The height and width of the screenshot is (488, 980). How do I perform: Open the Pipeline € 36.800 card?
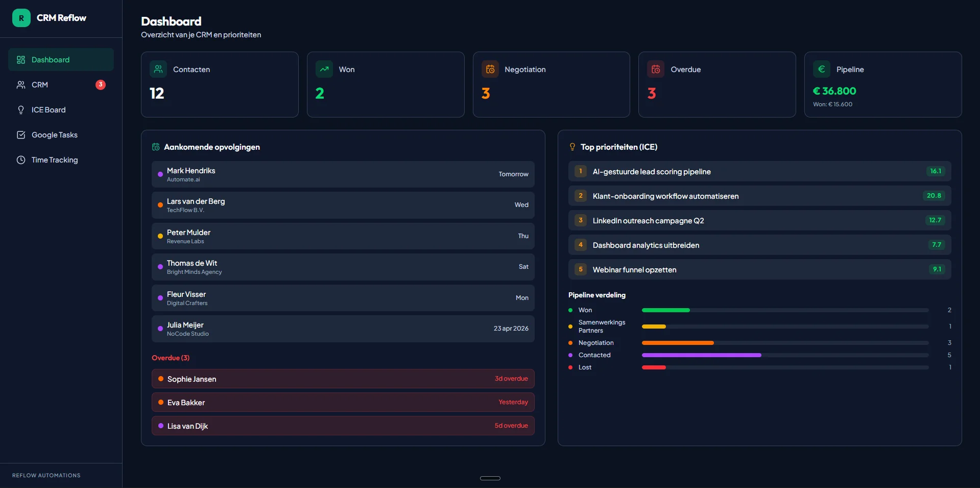pyautogui.click(x=883, y=84)
